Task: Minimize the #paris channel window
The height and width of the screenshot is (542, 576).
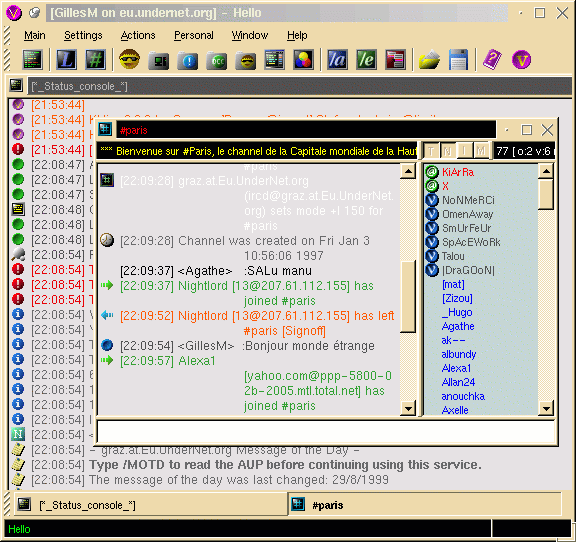Action: 507,130
